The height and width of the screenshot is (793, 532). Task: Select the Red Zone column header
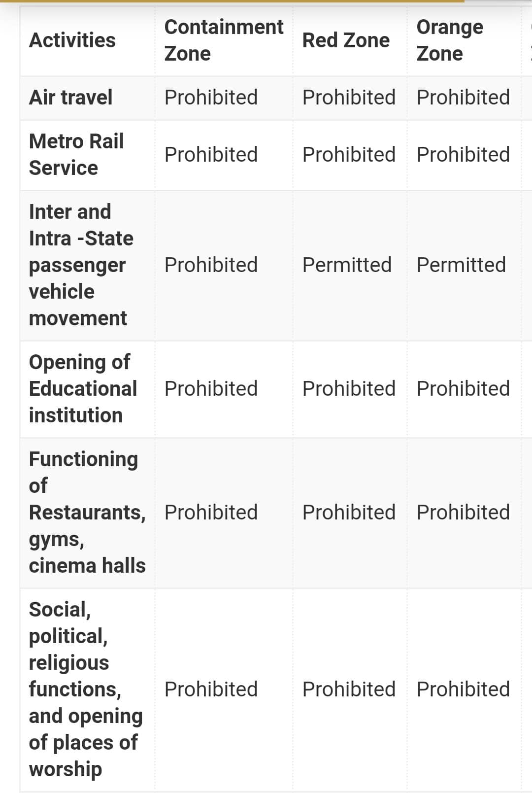click(x=346, y=40)
